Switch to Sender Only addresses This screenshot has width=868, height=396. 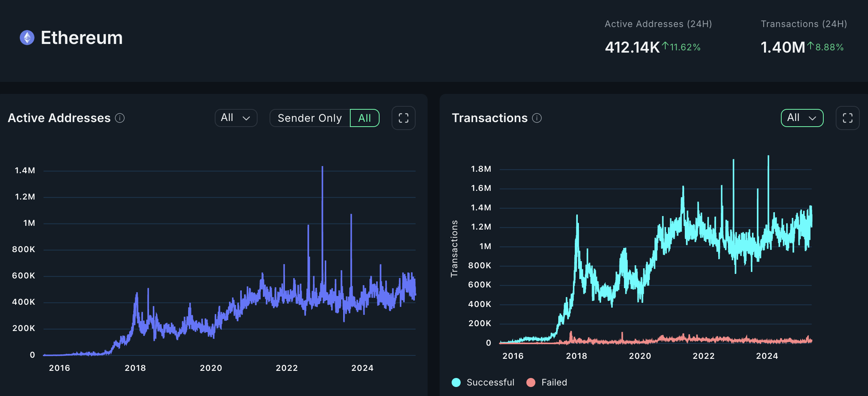tap(310, 118)
